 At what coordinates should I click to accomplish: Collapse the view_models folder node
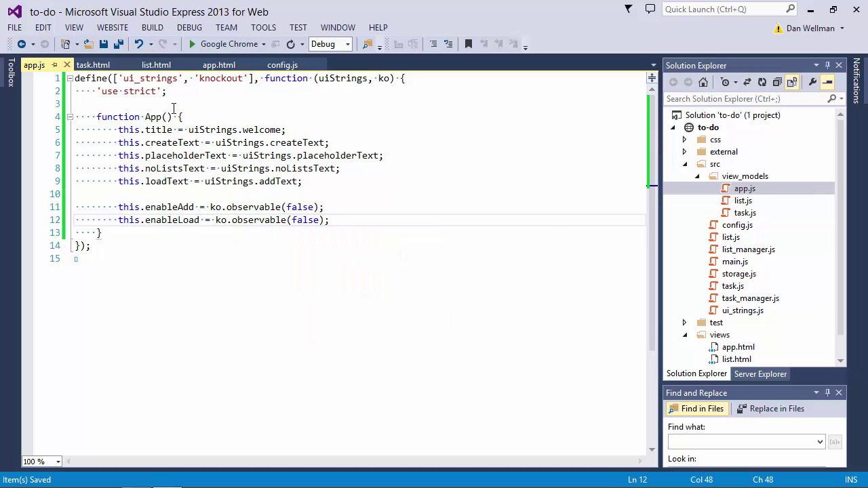[697, 176]
